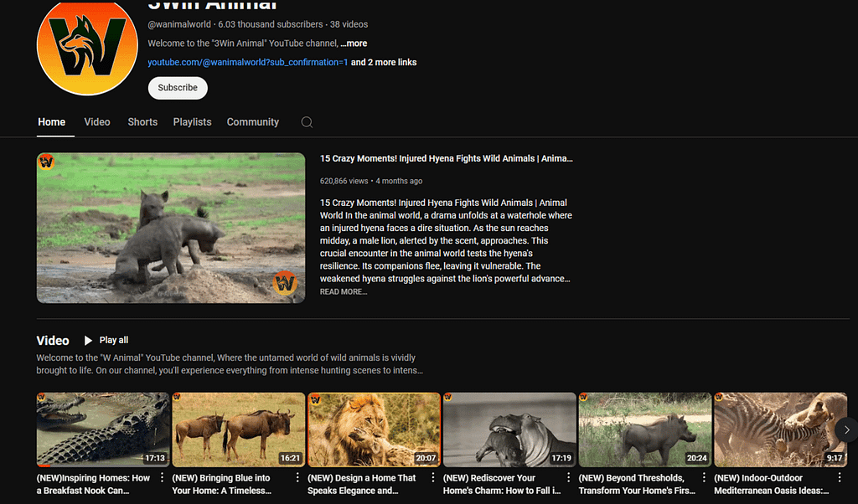
Task: Go to the Shorts tab
Action: point(142,122)
